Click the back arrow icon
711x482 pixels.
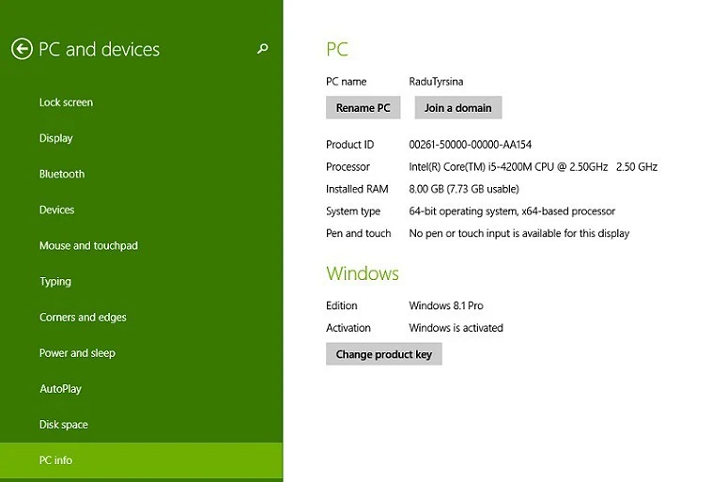tap(22, 49)
